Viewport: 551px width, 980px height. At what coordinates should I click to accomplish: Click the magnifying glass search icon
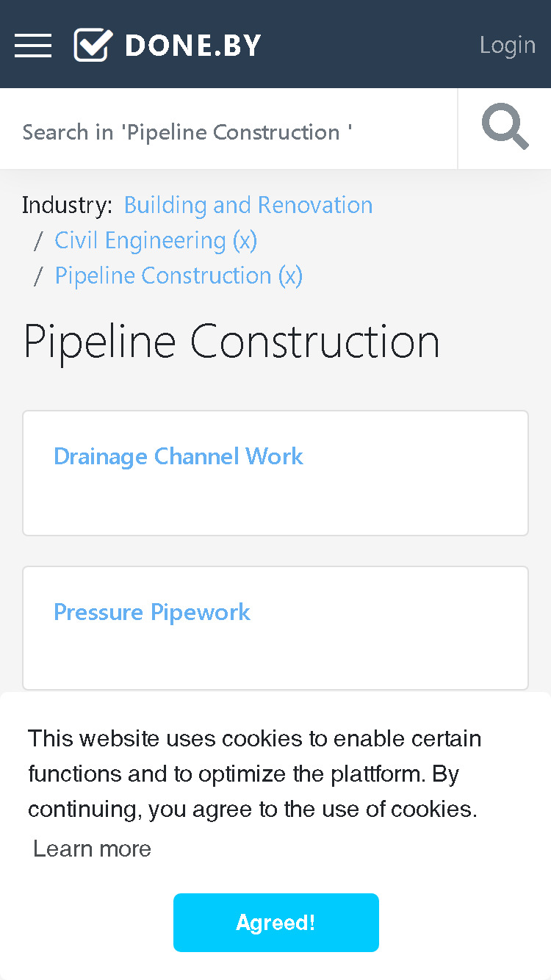505,128
